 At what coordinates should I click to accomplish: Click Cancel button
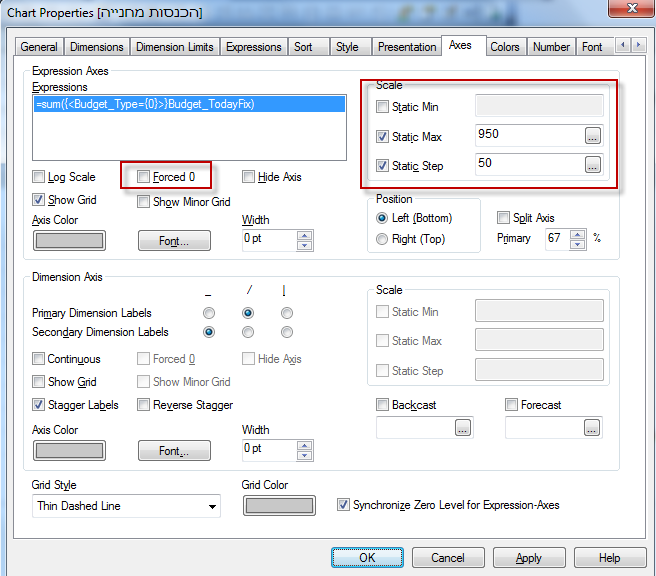448,558
